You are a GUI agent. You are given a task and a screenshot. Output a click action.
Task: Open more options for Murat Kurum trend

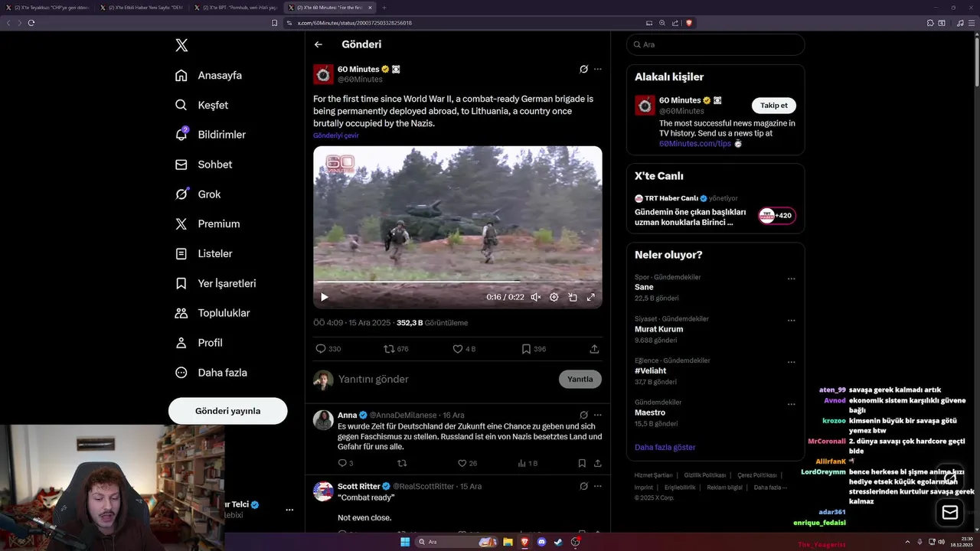pyautogui.click(x=792, y=321)
